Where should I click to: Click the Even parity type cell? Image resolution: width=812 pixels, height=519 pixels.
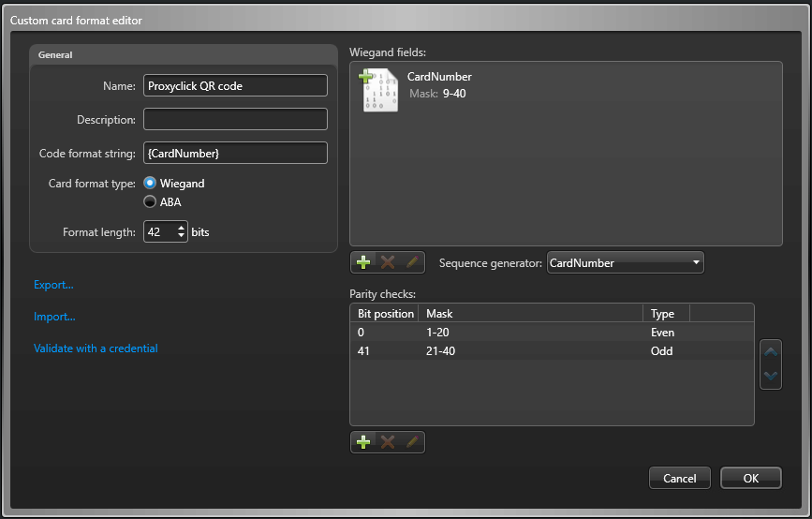[662, 333]
